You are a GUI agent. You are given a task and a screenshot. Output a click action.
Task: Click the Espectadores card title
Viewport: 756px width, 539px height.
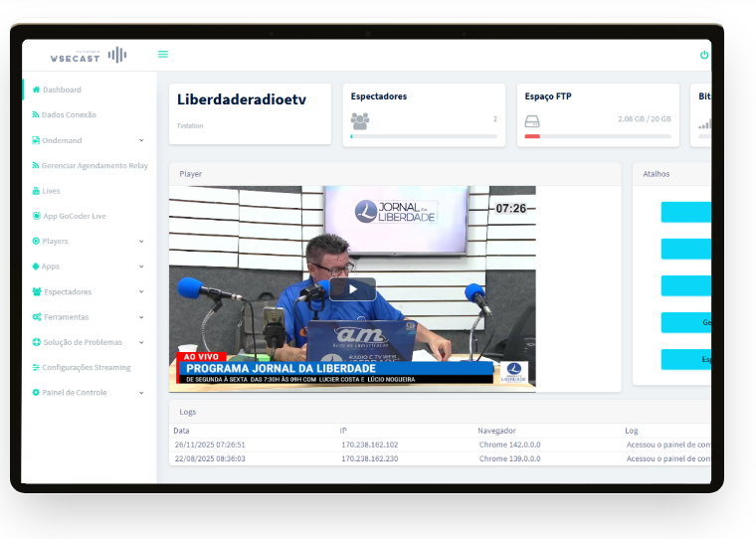tap(378, 96)
